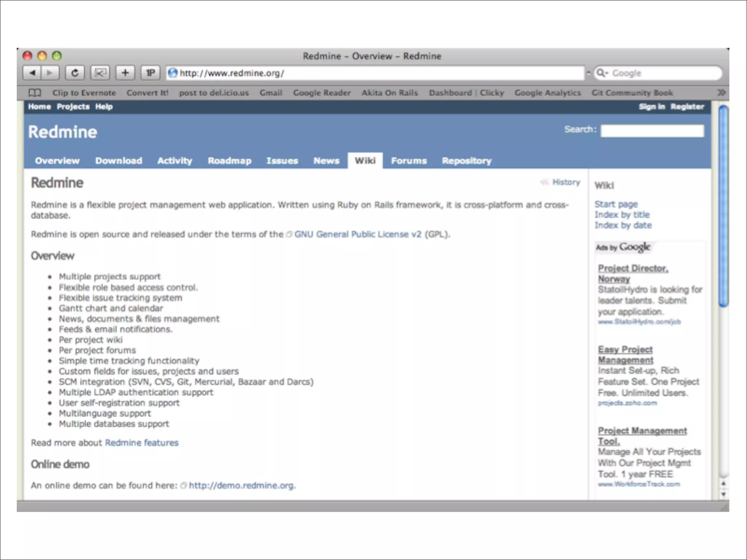The height and width of the screenshot is (560, 747).
Task: Switch to the Issues tab
Action: (x=282, y=161)
